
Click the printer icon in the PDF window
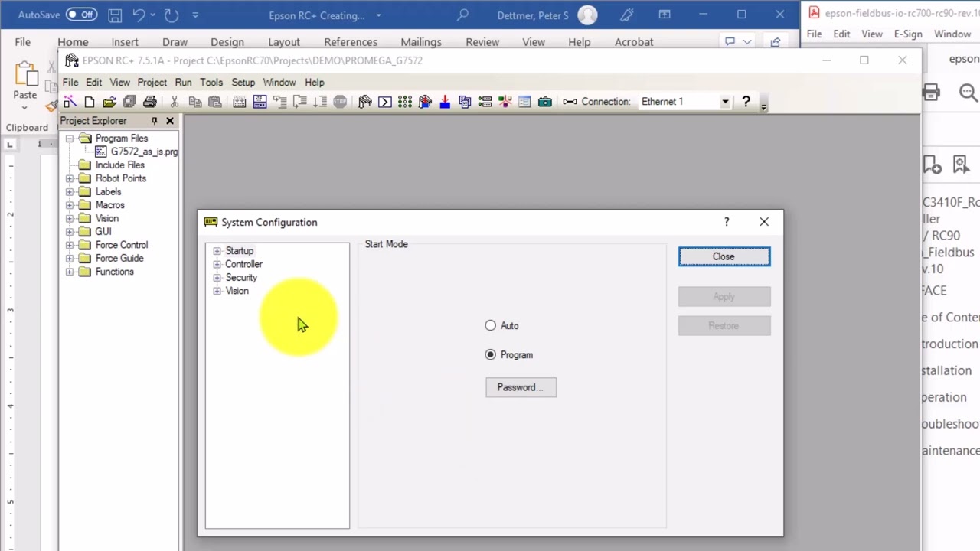931,93
